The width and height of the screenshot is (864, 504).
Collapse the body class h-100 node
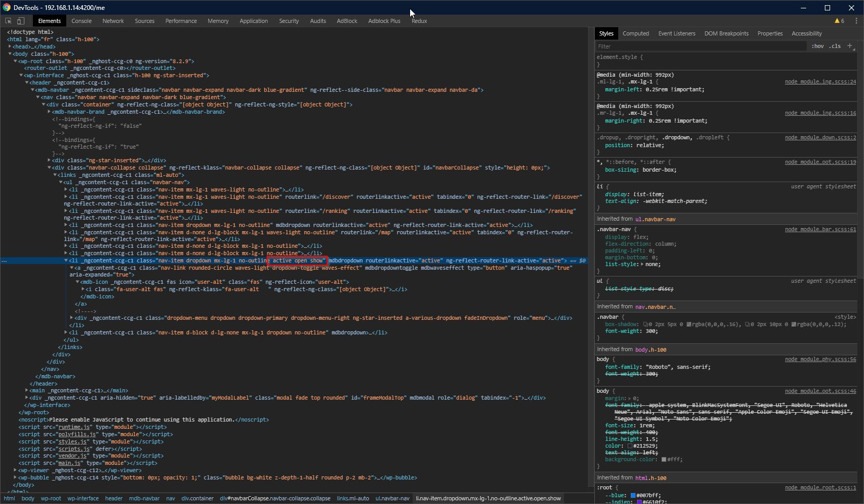click(x=10, y=54)
